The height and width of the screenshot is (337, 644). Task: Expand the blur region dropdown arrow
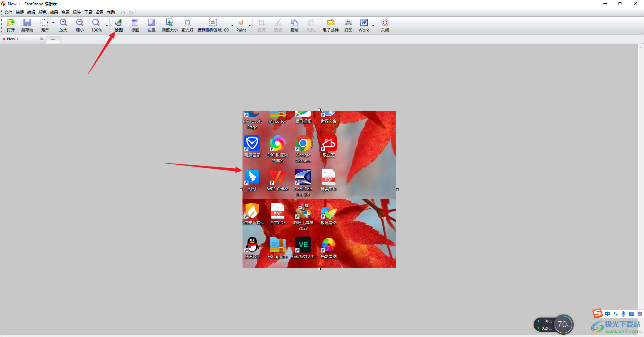click(232, 25)
